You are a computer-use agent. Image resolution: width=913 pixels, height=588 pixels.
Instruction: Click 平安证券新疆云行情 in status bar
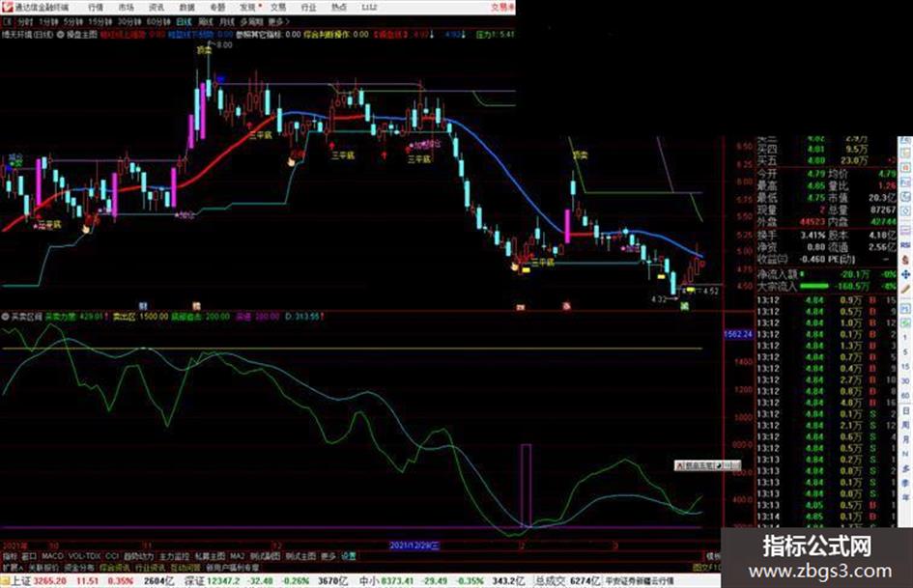pos(639,581)
